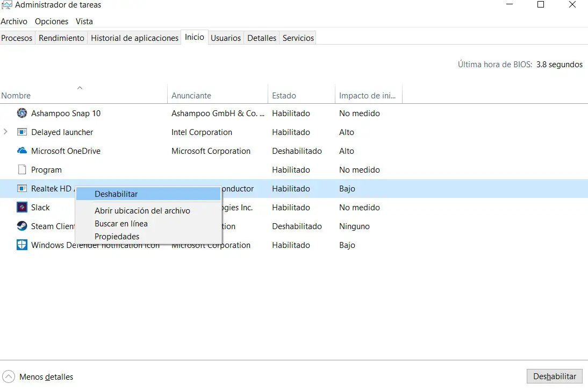The width and height of the screenshot is (588, 391).
Task: Click Deshabilitado status of Microsoft OneDrive
Action: (x=297, y=151)
